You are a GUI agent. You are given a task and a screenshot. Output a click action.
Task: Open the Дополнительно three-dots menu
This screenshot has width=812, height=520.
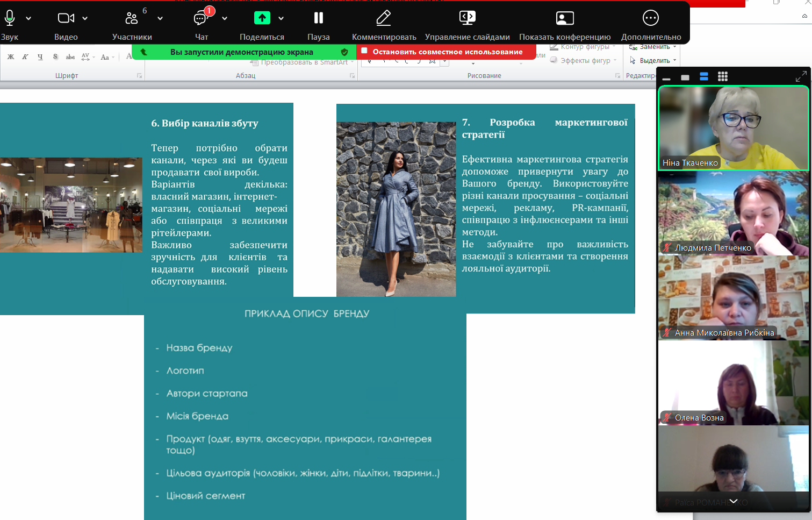(651, 18)
